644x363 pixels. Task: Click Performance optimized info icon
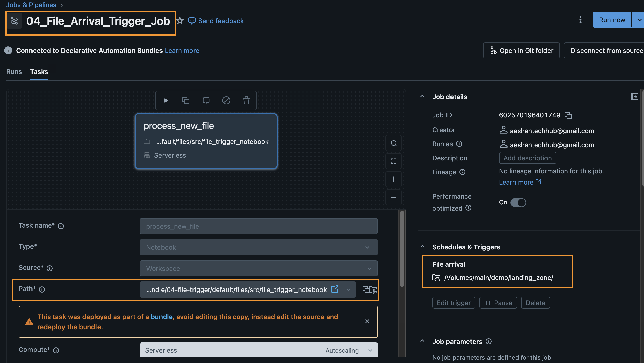tap(468, 208)
